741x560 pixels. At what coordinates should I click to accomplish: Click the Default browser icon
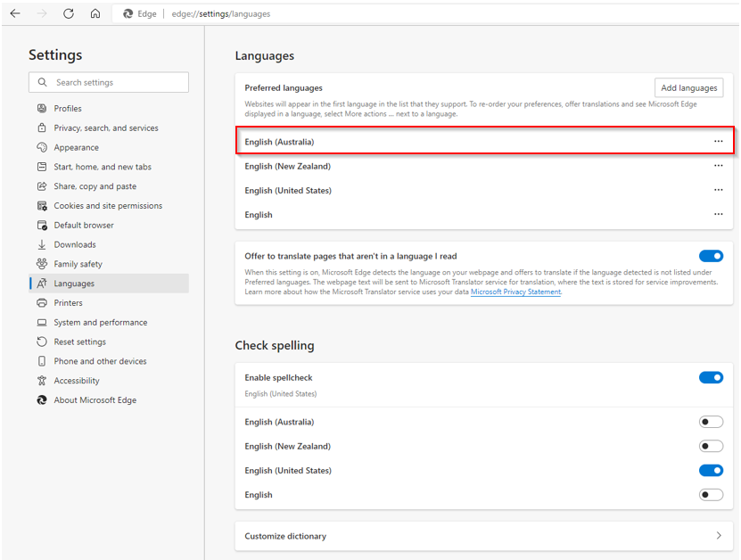click(42, 225)
